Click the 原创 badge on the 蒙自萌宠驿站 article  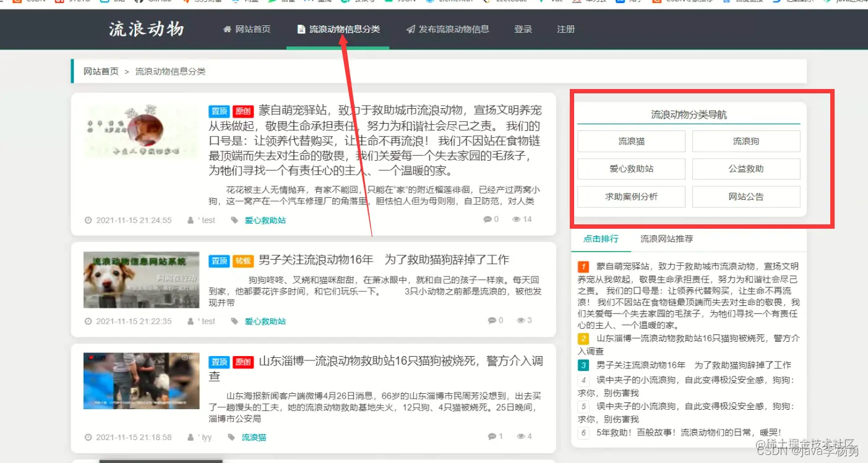coord(243,112)
